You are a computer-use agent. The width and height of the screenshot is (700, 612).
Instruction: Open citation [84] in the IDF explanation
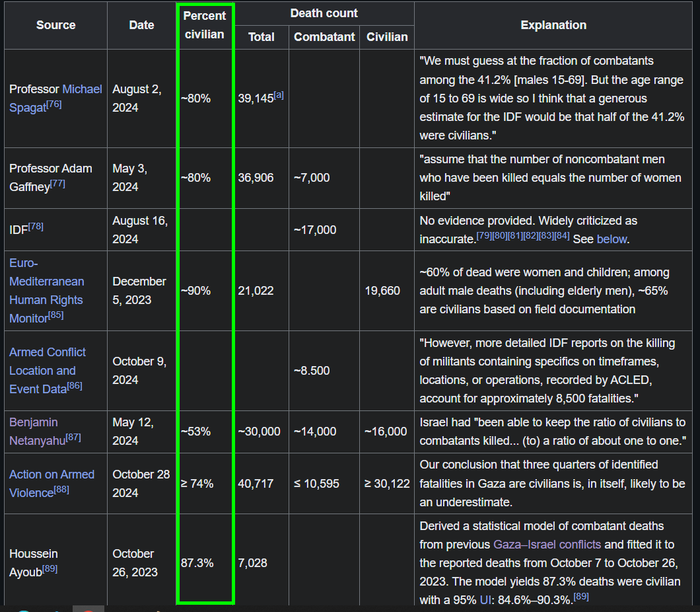point(562,235)
